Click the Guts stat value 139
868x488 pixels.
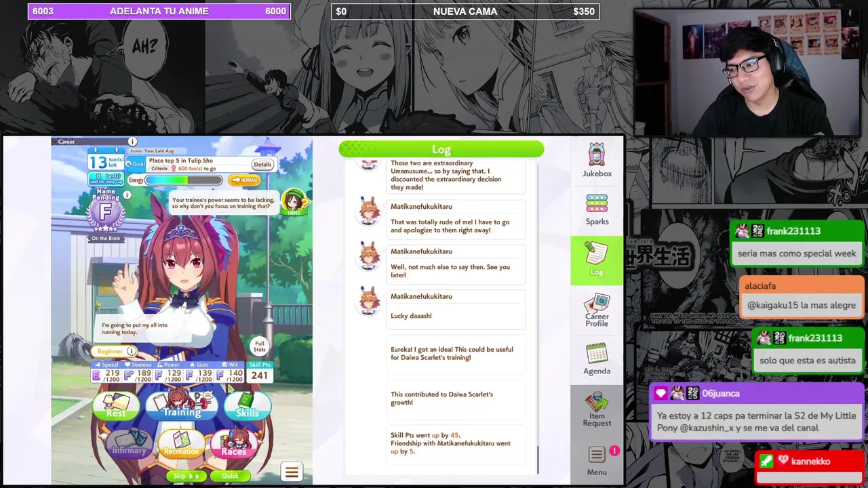click(x=205, y=373)
